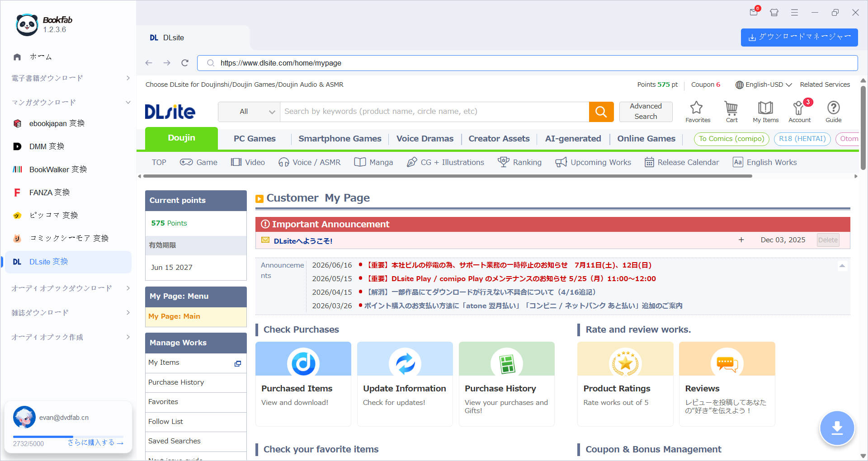Open the All category dropdown in search
The height and width of the screenshot is (461, 868).
[249, 112]
